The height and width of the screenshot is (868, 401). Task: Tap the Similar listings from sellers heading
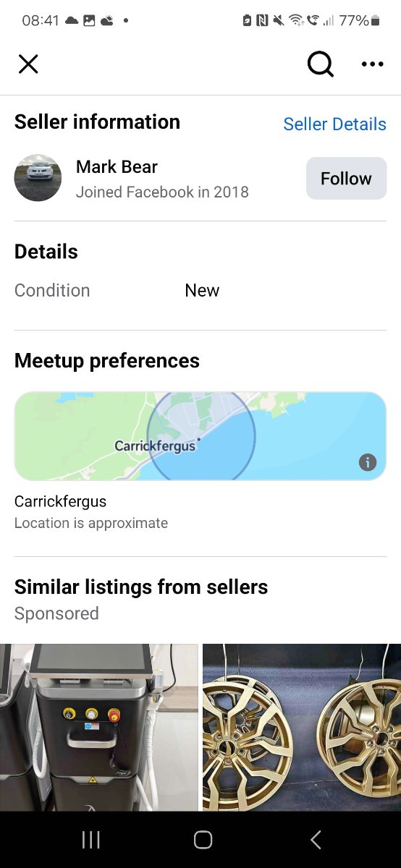click(141, 587)
